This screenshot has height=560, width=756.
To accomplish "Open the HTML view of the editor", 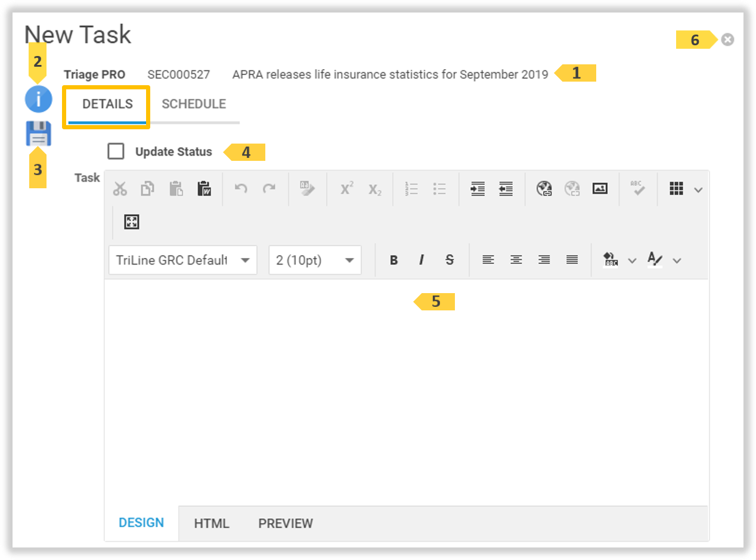I will (211, 523).
